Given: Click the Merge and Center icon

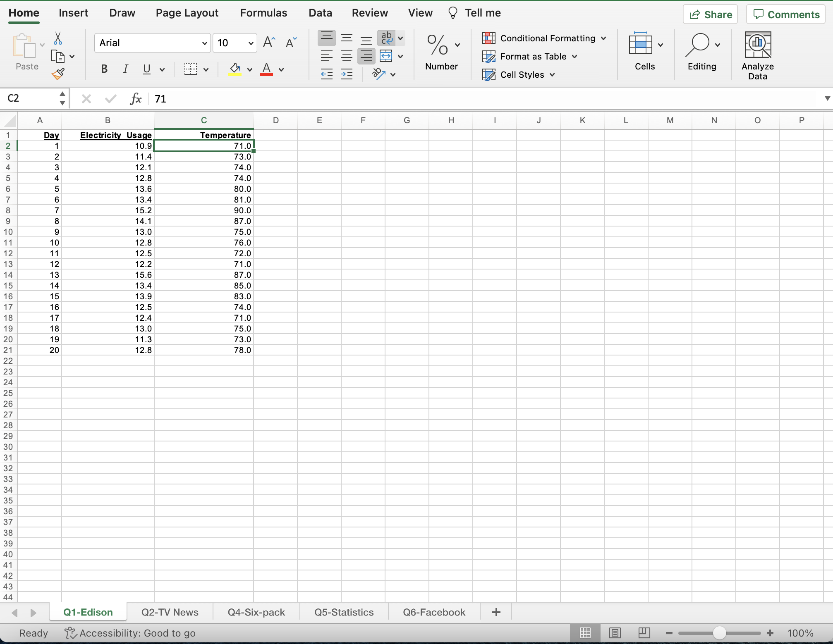Looking at the screenshot, I should tap(386, 56).
